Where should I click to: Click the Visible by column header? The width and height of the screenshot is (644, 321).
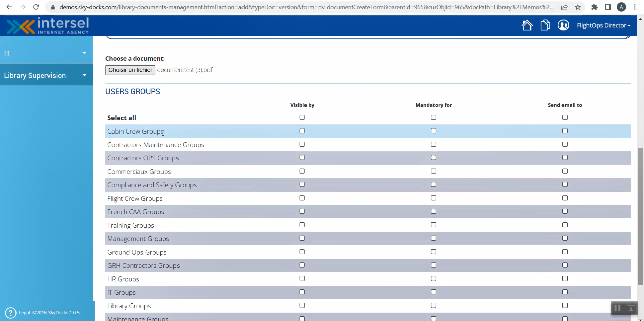click(302, 105)
